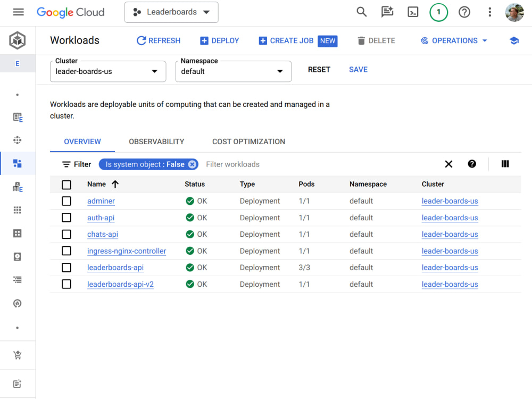Image resolution: width=532 pixels, height=399 pixels.
Task: Switch to the OBSERVABILITY tab
Action: tap(156, 142)
